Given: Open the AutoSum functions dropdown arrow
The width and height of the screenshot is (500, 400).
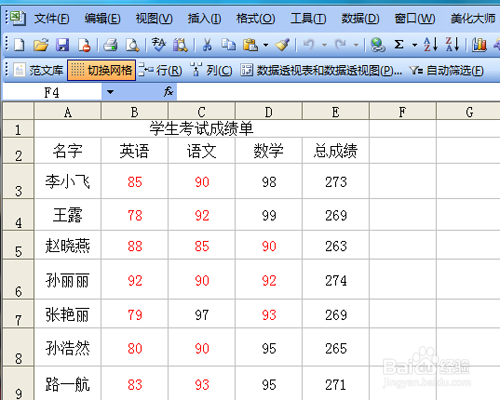Looking at the screenshot, I should [415, 45].
